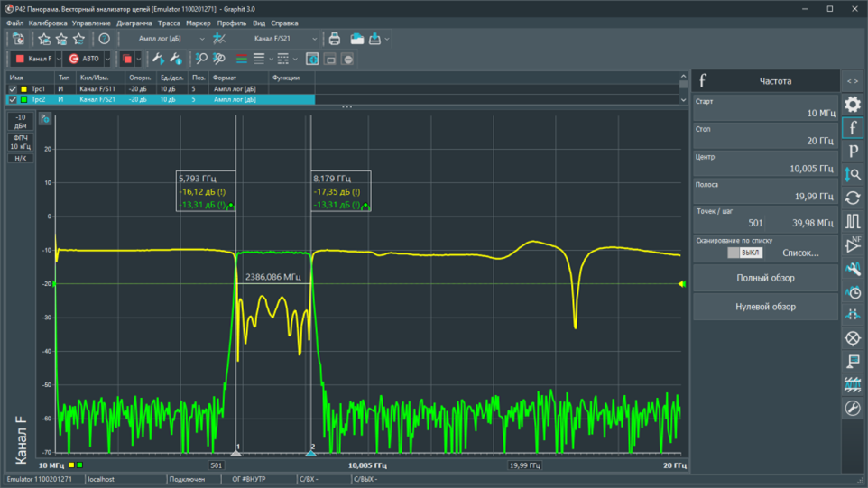Click the help question-mark toolbar icon

click(x=104, y=39)
